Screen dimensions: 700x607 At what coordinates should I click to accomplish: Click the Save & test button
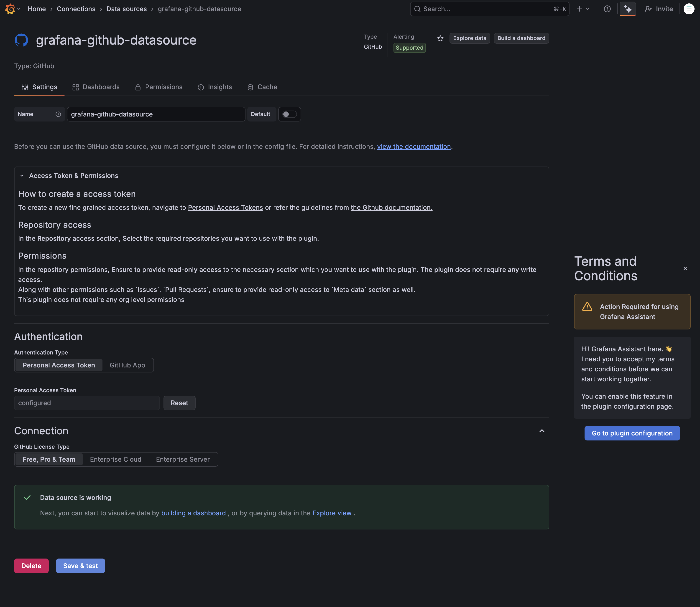[x=80, y=566]
